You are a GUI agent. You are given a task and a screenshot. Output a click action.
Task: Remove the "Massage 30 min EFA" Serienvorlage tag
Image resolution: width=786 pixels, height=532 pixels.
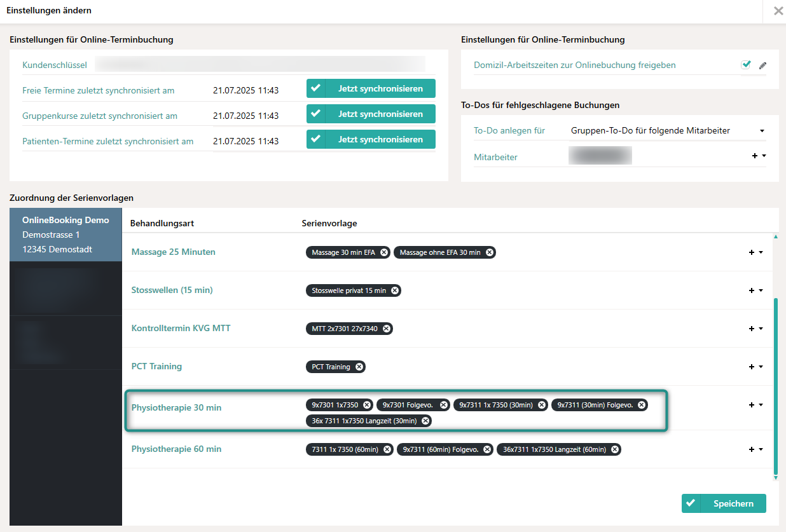pyautogui.click(x=383, y=252)
